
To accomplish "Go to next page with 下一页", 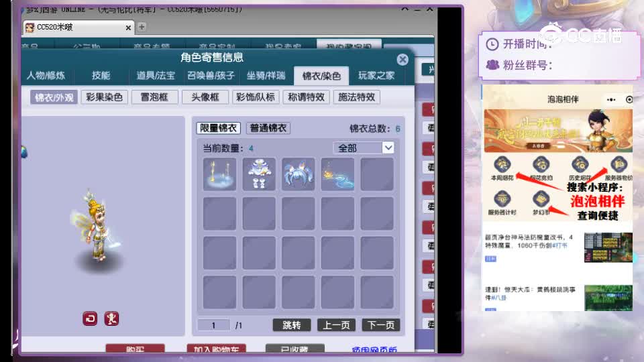I will click(x=381, y=325).
